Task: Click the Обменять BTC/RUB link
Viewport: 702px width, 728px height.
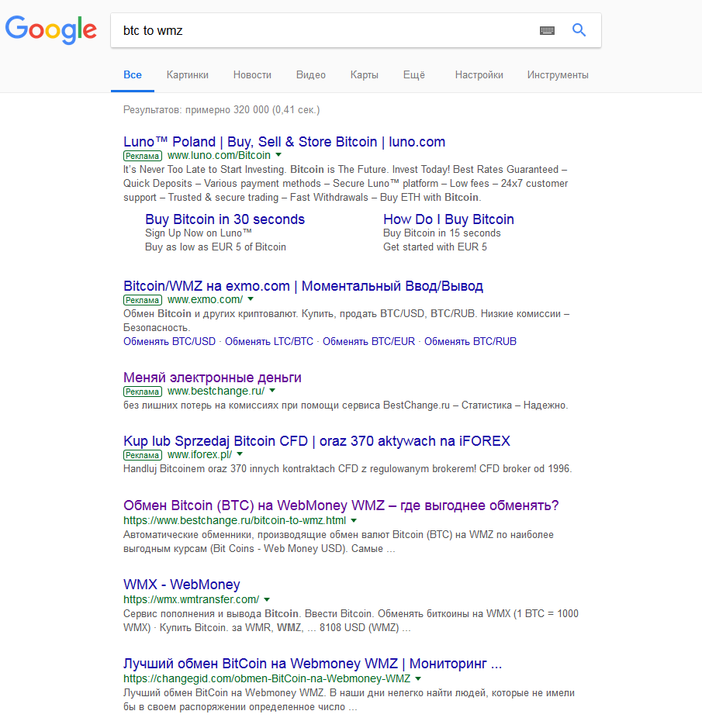Action: 470,342
